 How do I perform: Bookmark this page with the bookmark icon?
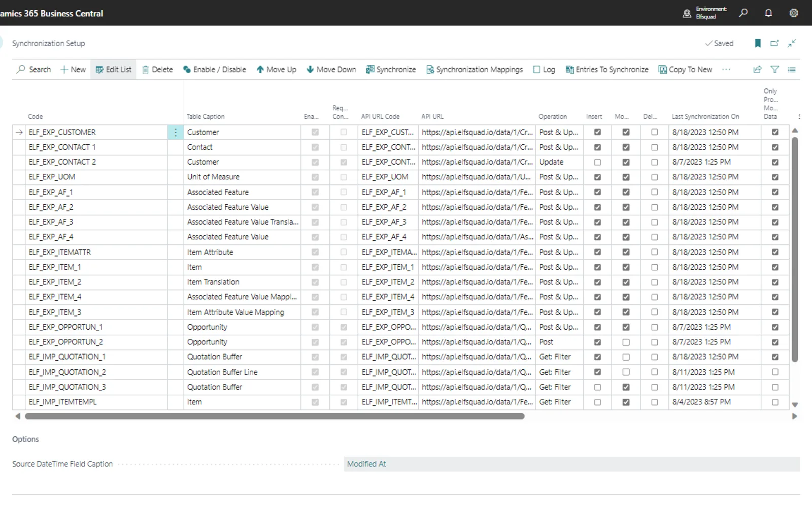pyautogui.click(x=758, y=43)
